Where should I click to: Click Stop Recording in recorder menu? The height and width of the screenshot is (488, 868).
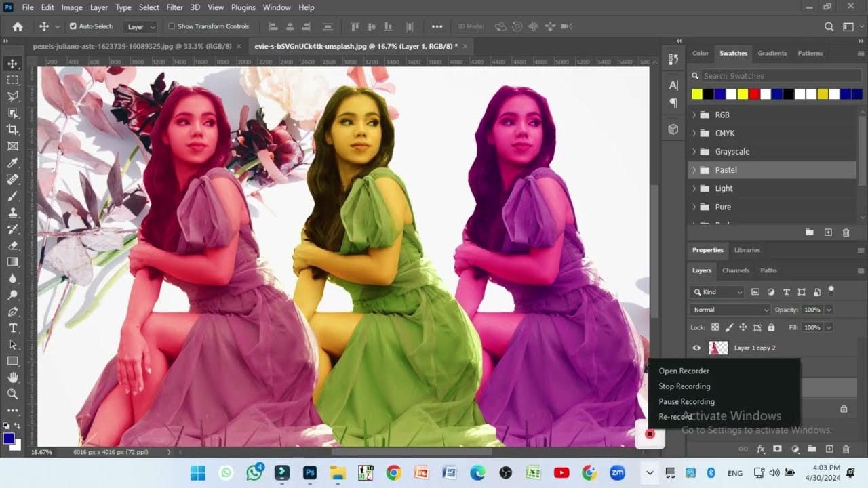coord(684,386)
